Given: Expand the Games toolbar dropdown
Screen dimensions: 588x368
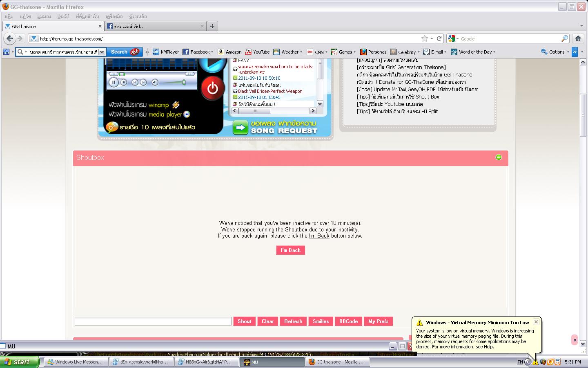Looking at the screenshot, I should coord(354,52).
